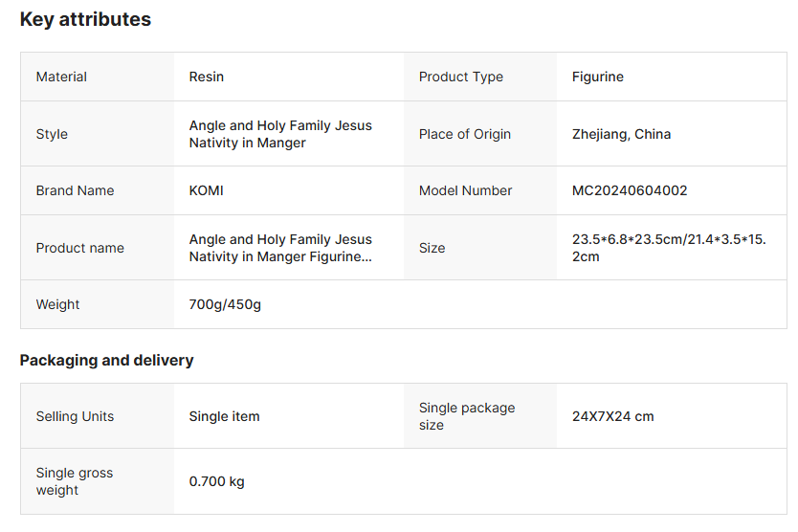The width and height of the screenshot is (798, 532).
Task: Click the Brand Name label
Action: coord(75,190)
